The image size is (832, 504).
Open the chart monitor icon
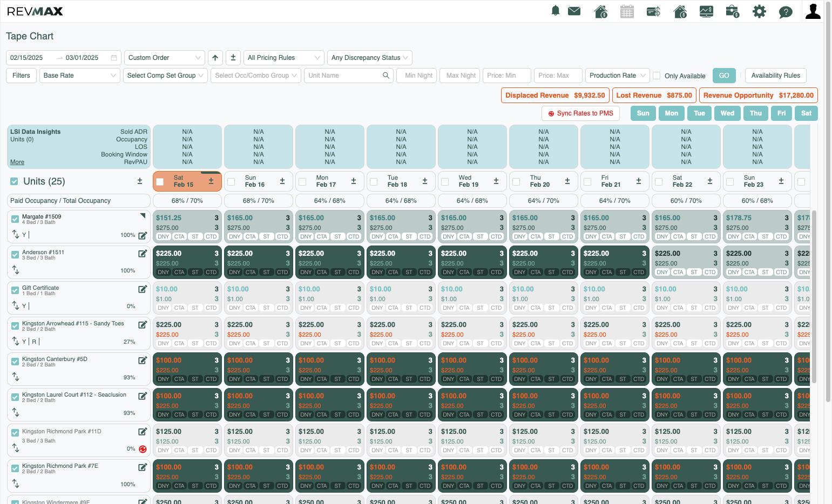706,11
